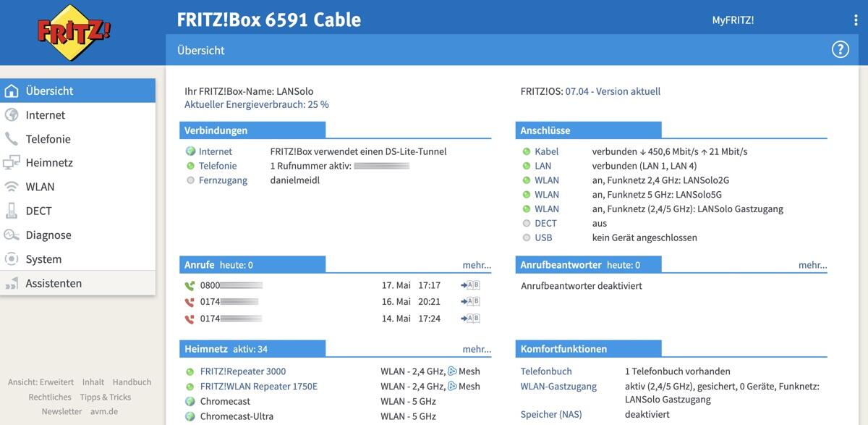
Task: Open the Internet menu in the sidebar
Action: (45, 115)
